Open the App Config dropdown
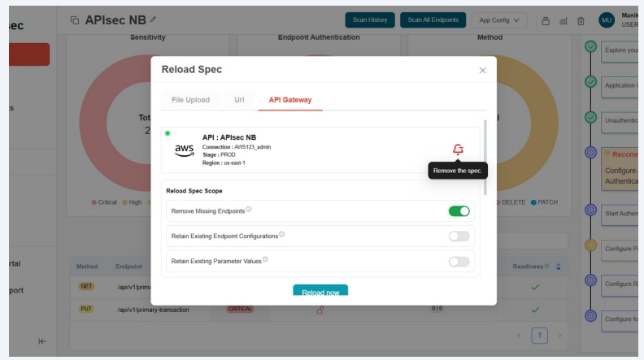Viewport: 644px width, 360px height. point(499,20)
